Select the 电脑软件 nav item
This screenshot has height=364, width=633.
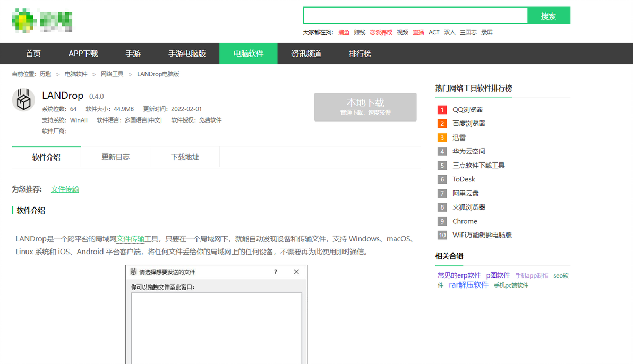pos(249,54)
